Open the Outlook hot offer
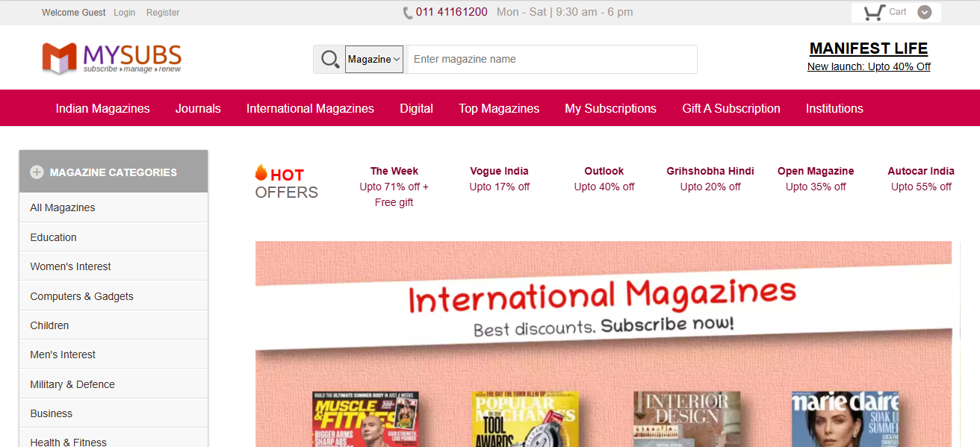 (x=604, y=179)
